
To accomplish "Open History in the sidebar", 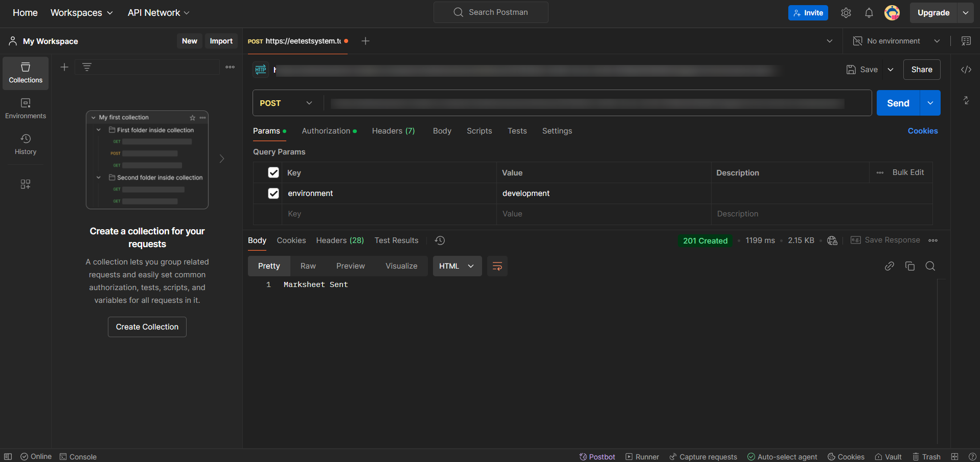I will (x=26, y=144).
